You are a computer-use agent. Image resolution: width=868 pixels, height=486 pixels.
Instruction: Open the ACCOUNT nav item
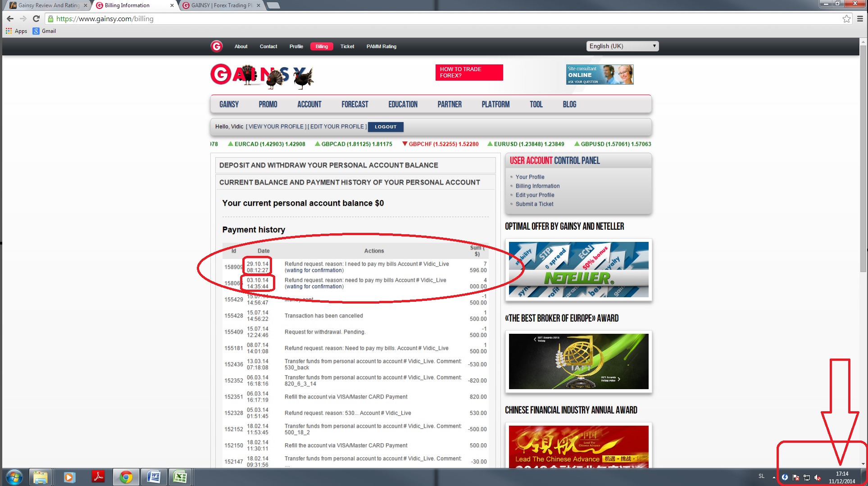pyautogui.click(x=309, y=104)
